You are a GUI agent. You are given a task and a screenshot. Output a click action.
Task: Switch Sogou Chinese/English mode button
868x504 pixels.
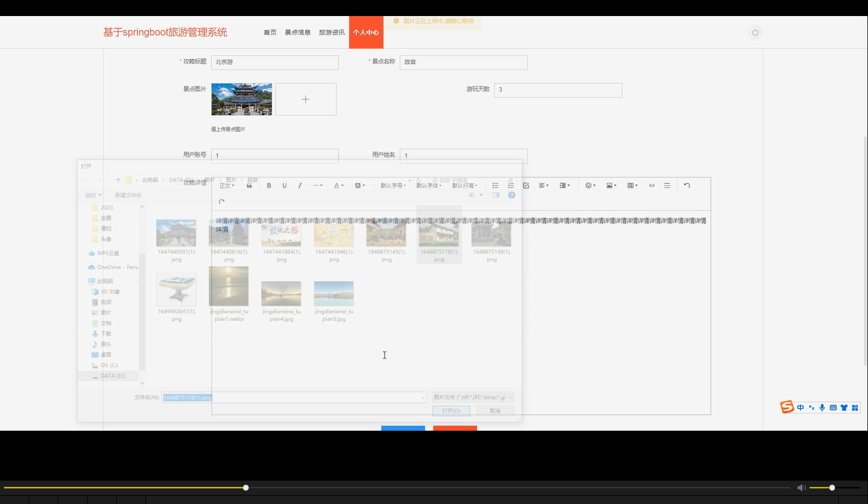(x=800, y=408)
